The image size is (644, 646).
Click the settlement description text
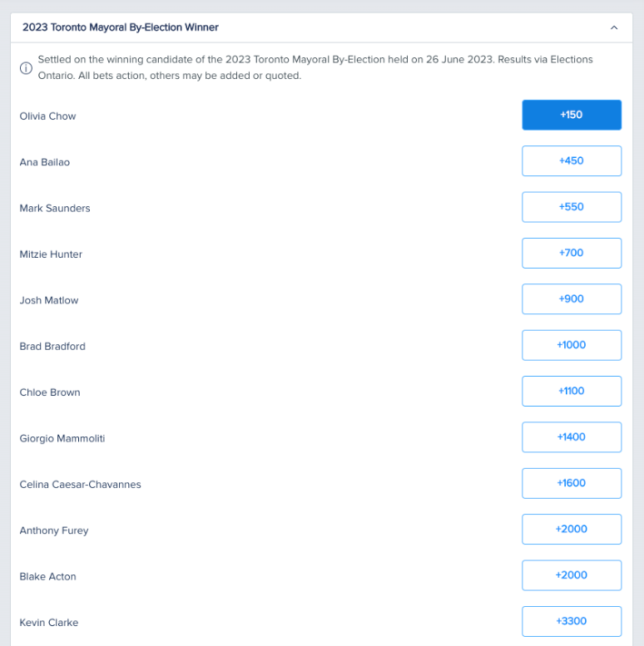(x=315, y=67)
